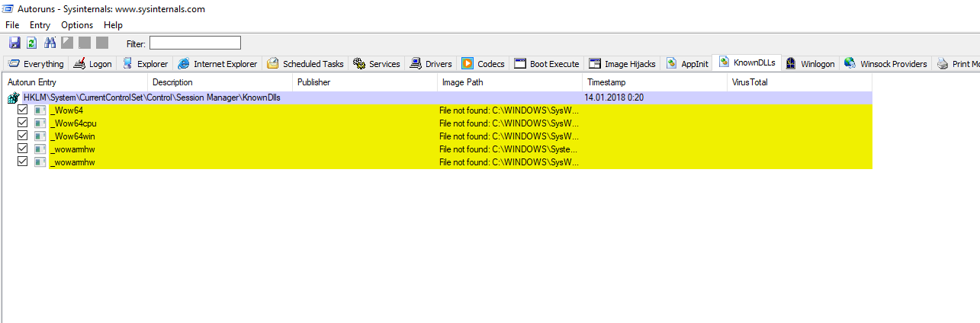
Task: Open the Winsock Providers tab
Action: click(x=885, y=64)
